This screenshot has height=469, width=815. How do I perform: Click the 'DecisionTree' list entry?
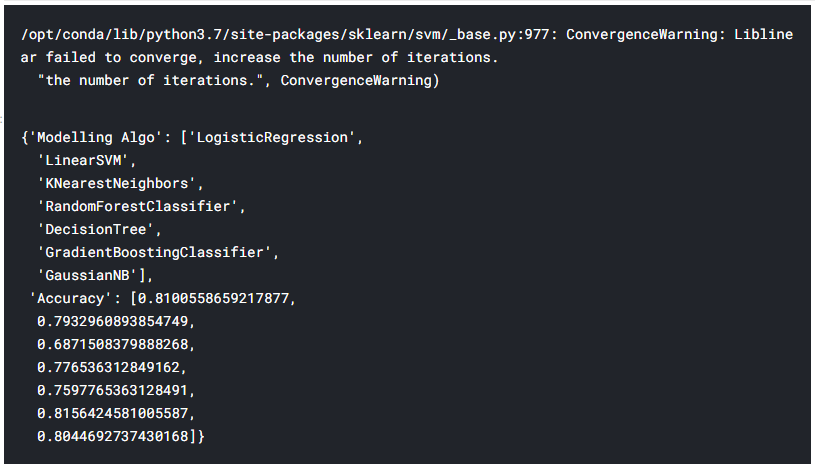tap(96, 229)
